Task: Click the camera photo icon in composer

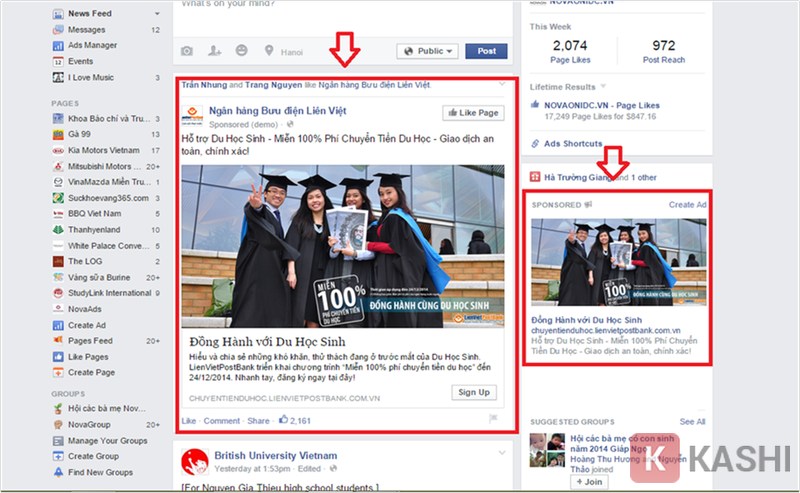Action: [187, 51]
